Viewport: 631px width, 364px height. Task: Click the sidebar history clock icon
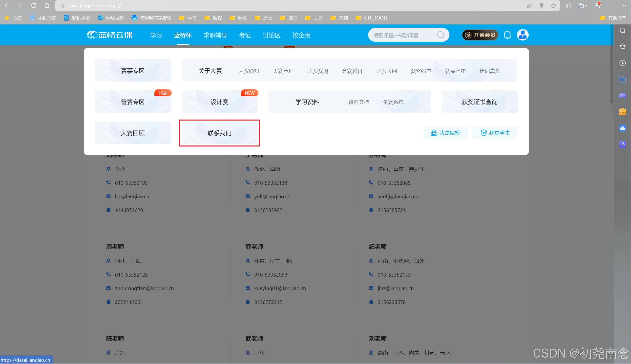click(x=622, y=63)
